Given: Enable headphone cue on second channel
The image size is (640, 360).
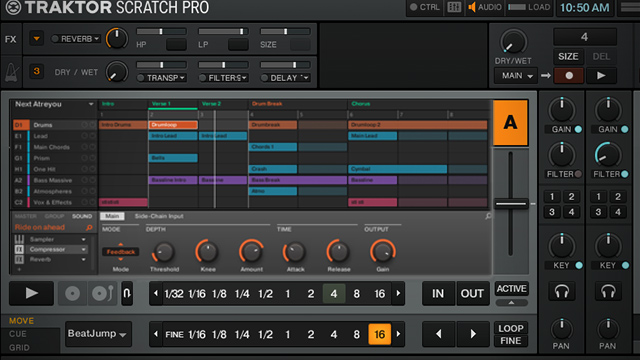Looking at the screenshot, I should tap(608, 291).
